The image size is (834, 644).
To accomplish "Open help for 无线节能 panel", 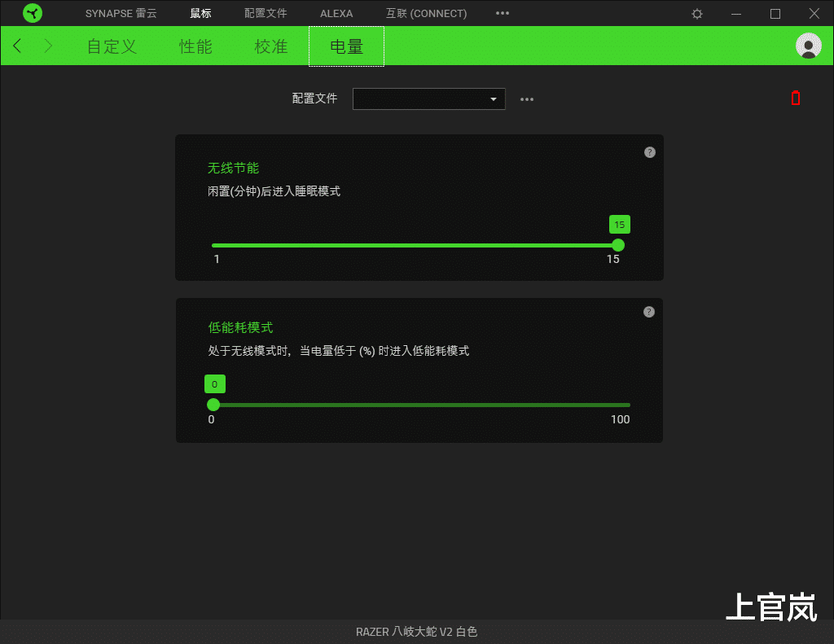I will (x=649, y=151).
